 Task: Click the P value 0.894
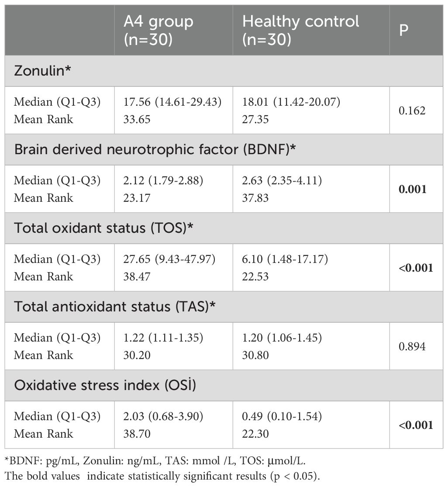[x=412, y=346]
